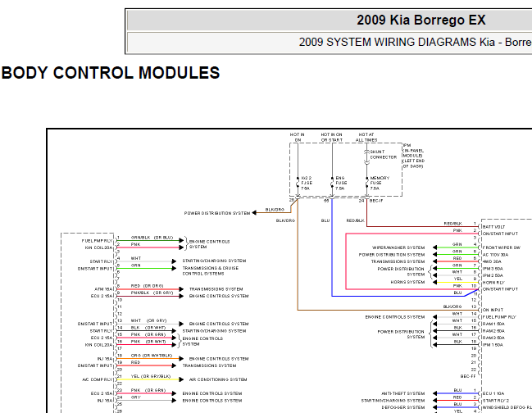Select the "IPM 3 50A" pin label
The height and width of the screenshot is (413, 532).
(x=493, y=269)
